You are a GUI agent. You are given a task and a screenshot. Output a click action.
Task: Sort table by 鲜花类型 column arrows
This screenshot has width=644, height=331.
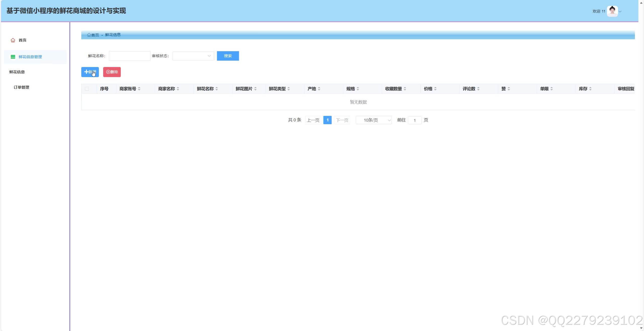click(x=289, y=89)
